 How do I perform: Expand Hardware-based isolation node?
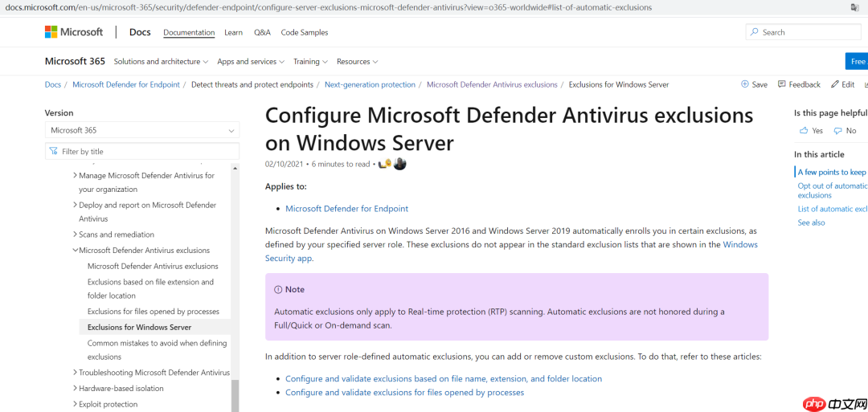coord(76,388)
